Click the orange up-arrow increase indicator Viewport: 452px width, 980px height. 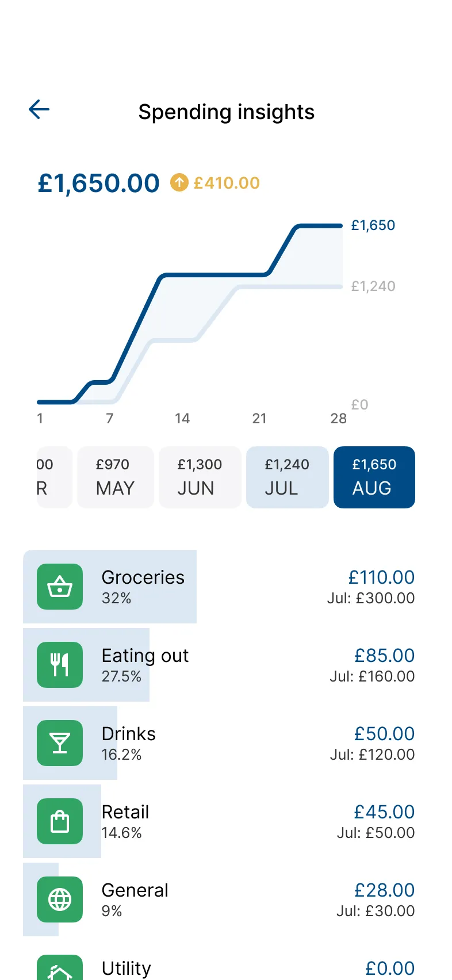click(x=179, y=183)
